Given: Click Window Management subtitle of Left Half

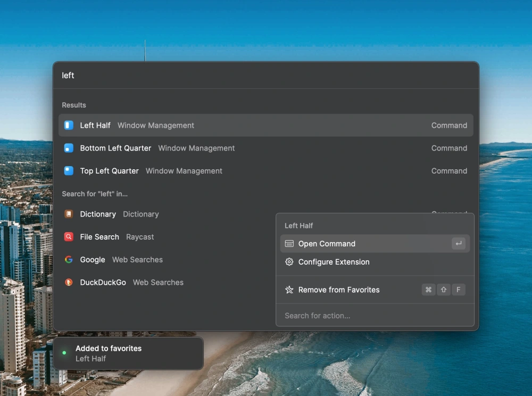Looking at the screenshot, I should pyautogui.click(x=156, y=125).
